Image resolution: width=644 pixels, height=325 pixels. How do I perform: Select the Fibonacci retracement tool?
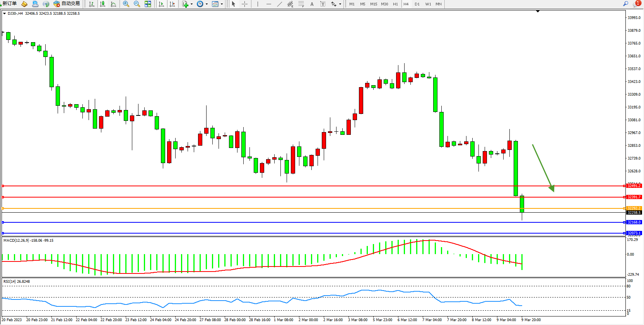tap(301, 4)
